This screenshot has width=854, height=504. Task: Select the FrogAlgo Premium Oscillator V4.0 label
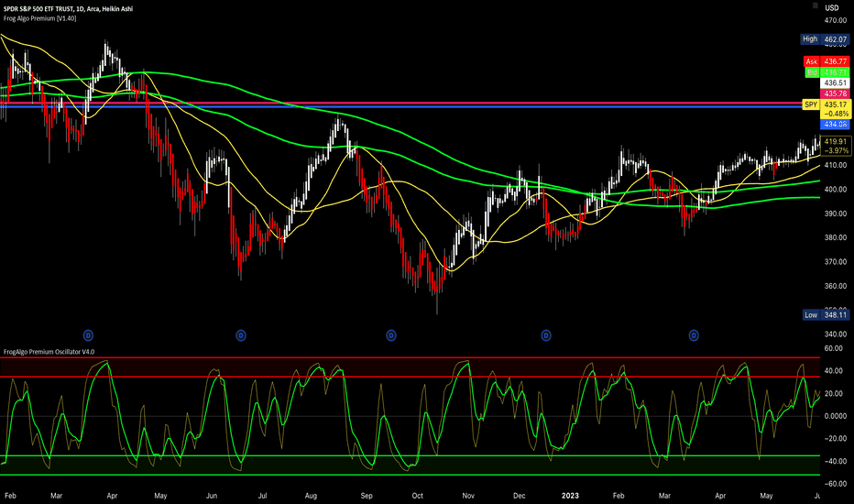tap(49, 352)
